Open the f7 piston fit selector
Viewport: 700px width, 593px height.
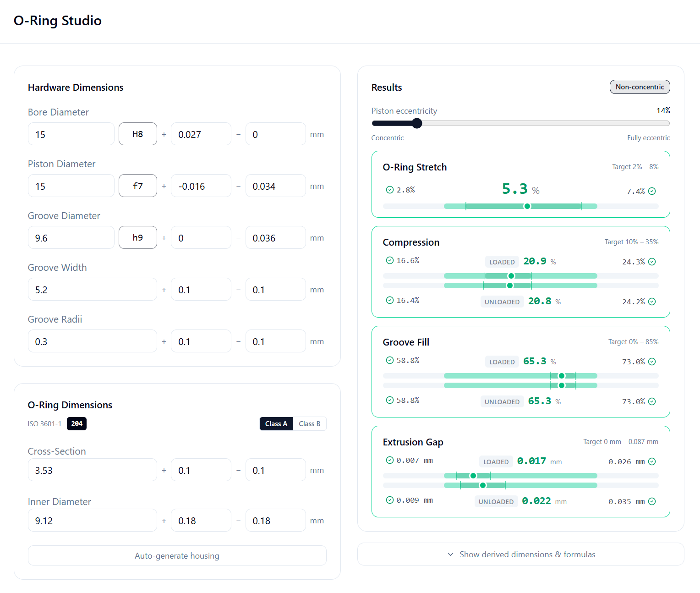click(x=137, y=186)
